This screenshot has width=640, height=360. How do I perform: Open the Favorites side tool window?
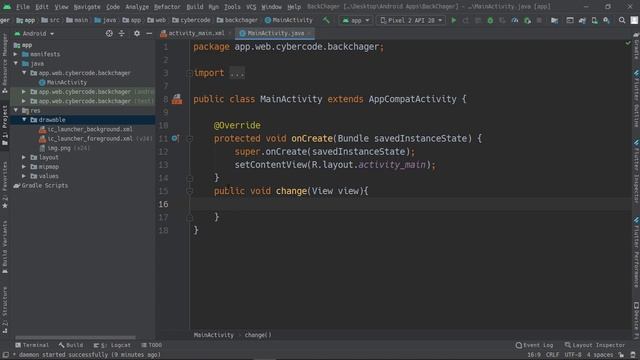click(4, 185)
